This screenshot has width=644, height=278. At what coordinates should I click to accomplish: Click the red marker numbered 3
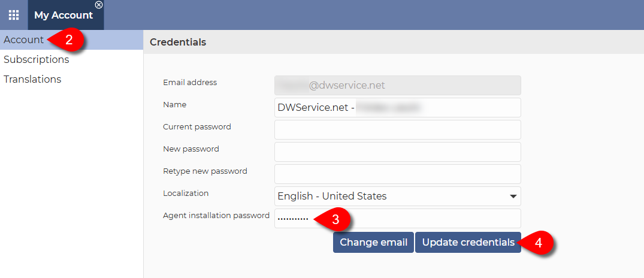click(x=335, y=219)
